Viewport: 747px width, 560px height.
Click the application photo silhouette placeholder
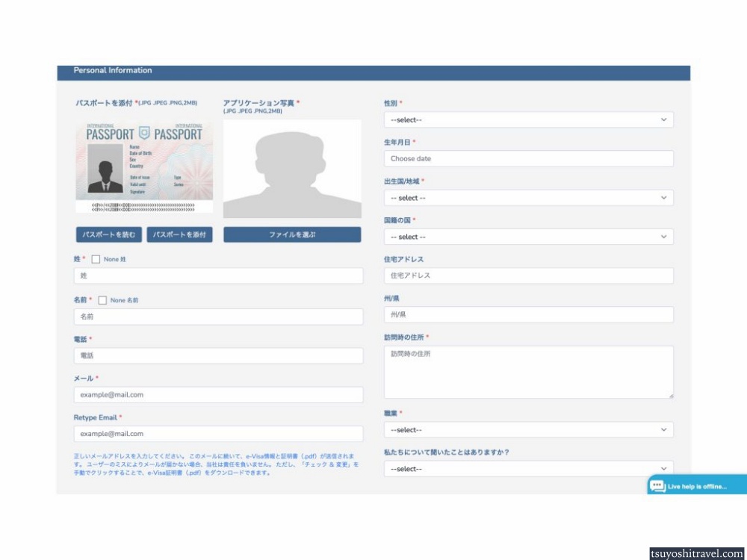(x=292, y=169)
